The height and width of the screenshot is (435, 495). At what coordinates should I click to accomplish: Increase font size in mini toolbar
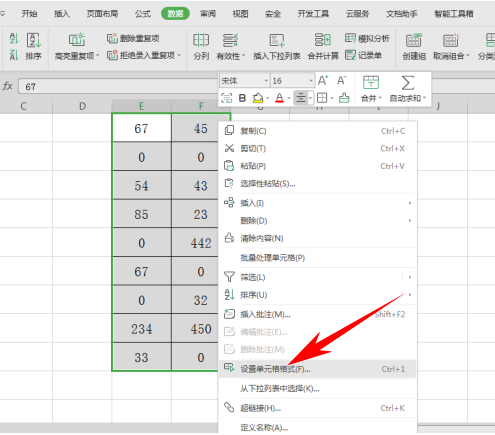[323, 80]
